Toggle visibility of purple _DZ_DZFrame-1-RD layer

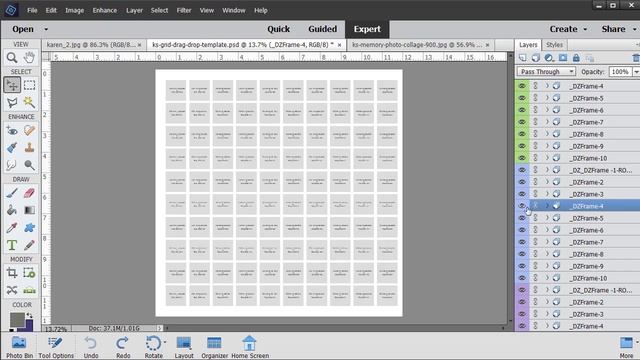(x=522, y=290)
